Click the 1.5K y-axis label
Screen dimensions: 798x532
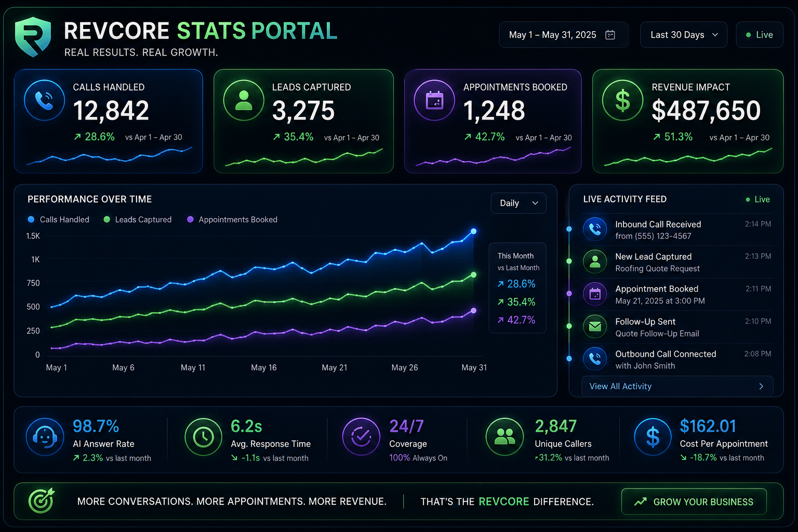click(33, 236)
